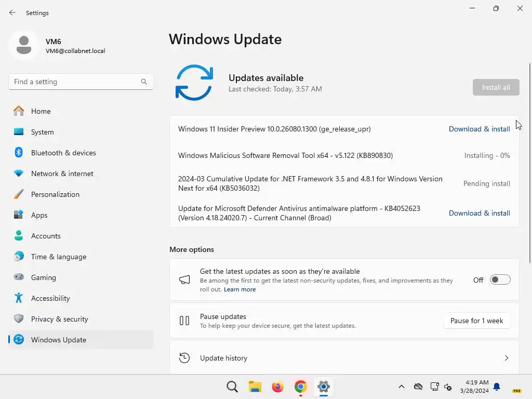The image size is (532, 399).
Task: Click the 'Installing - 0%' status
Action: [487, 155]
